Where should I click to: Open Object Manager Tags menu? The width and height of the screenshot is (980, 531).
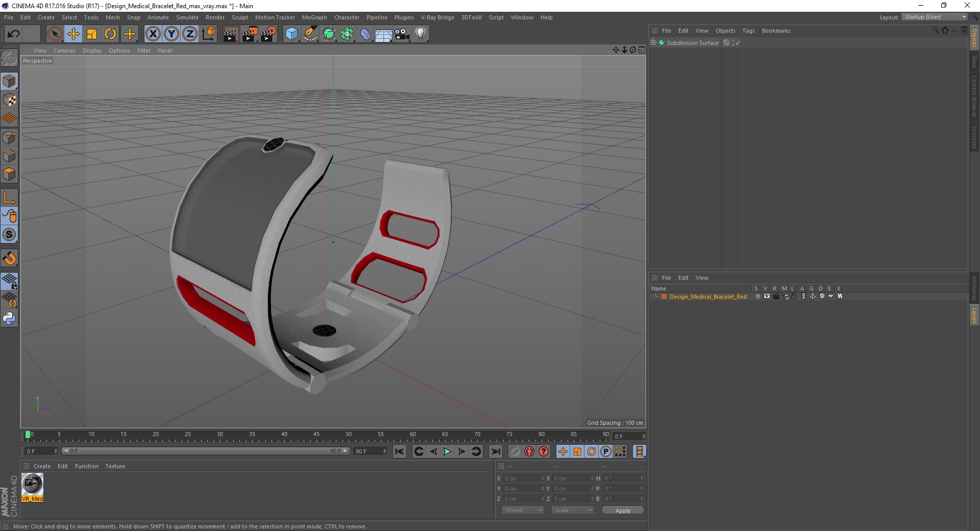coord(748,31)
